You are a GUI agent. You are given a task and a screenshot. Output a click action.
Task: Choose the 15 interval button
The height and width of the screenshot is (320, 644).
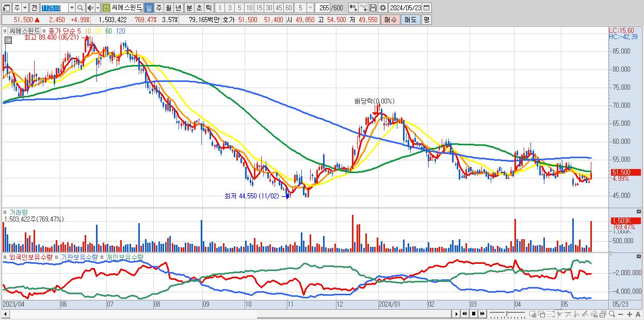(x=260, y=8)
